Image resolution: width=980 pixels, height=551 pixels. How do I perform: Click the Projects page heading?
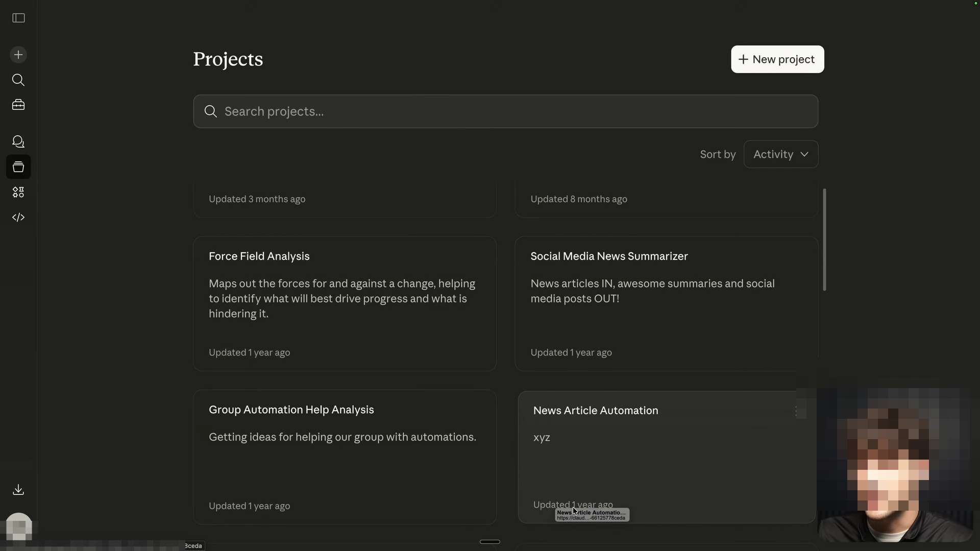click(228, 59)
